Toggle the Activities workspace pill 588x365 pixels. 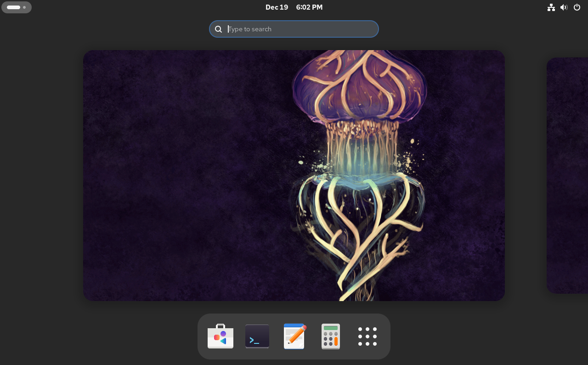(17, 7)
